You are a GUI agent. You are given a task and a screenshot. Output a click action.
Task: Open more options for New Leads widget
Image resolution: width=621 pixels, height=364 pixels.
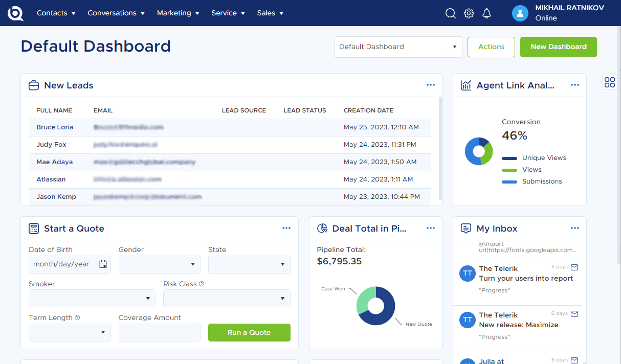coord(431,85)
